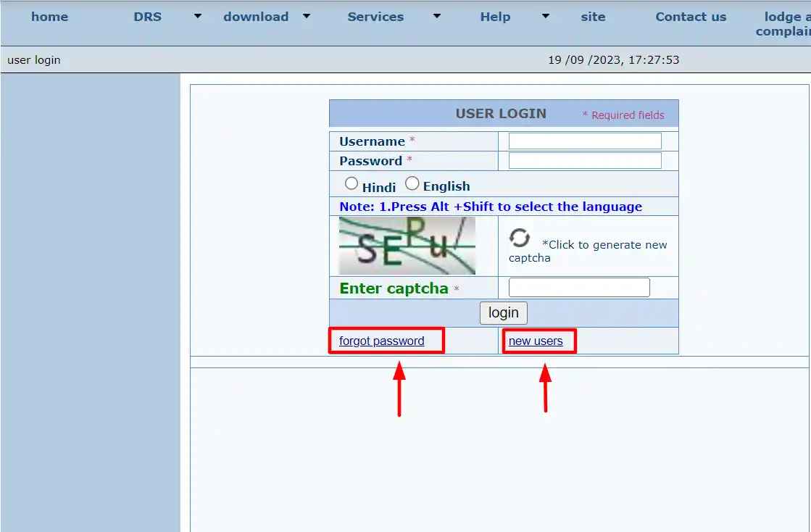Expand the download menu arrow
Screen dimensions: 811x532
[x=307, y=16]
